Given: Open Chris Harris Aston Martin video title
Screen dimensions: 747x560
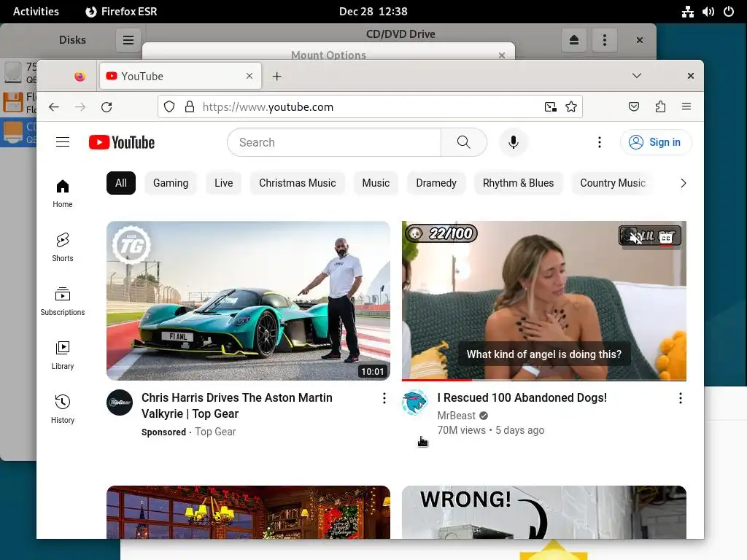Looking at the screenshot, I should [237, 405].
